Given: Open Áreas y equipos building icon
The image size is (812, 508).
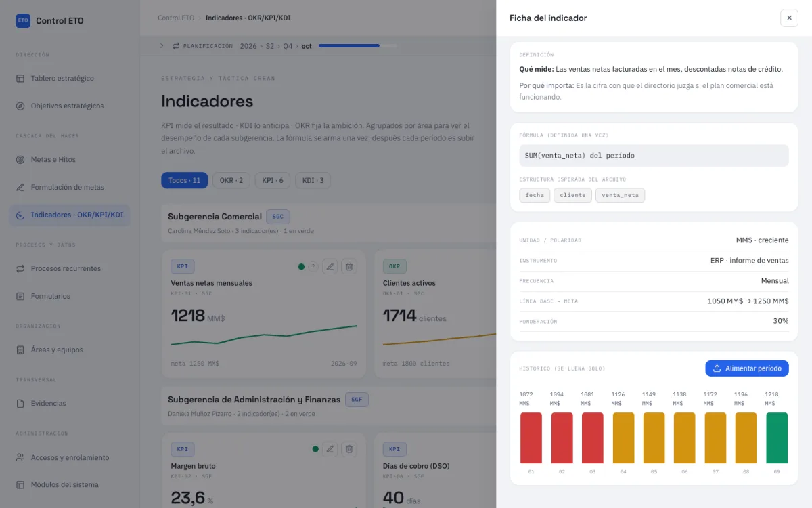Looking at the screenshot, I should [x=20, y=350].
